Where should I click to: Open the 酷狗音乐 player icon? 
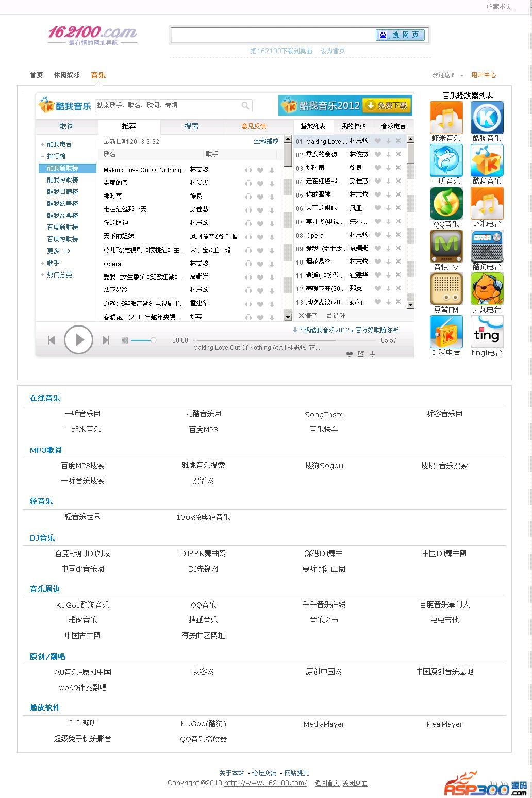point(487,118)
